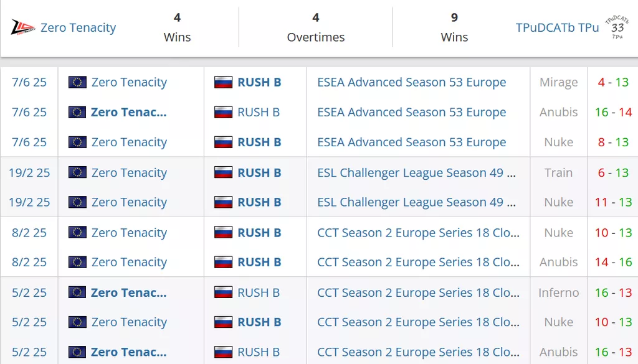
Task: Open Zero Tenacity team page from header
Action: [x=78, y=27]
